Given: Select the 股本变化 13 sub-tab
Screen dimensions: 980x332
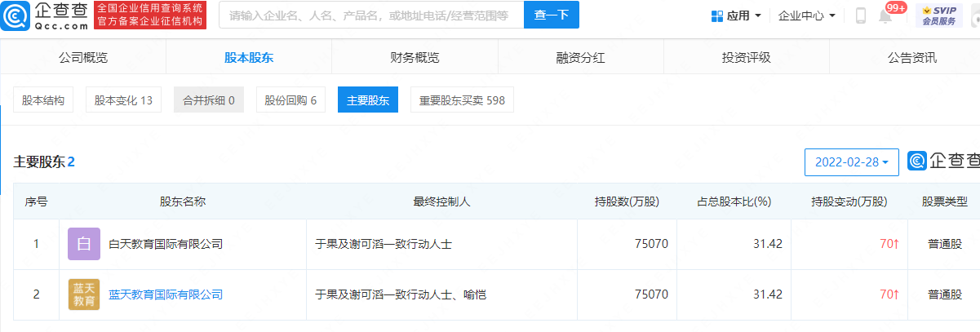Looking at the screenshot, I should tap(123, 100).
